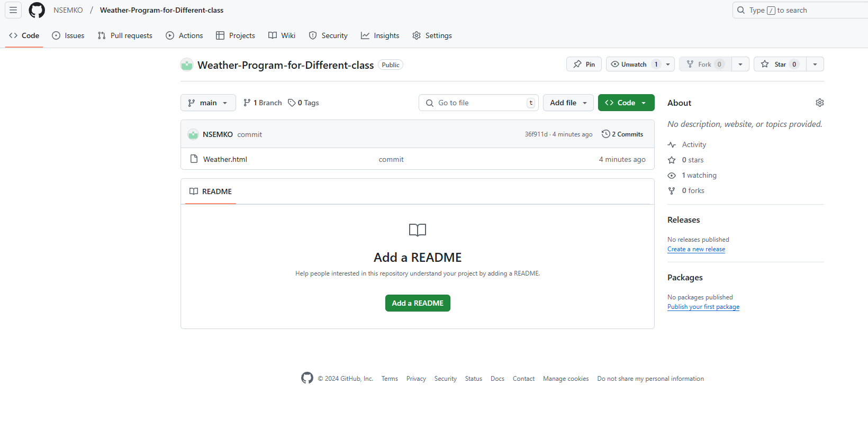868x439 pixels.
Task: Click Publish your first package link
Action: (x=703, y=307)
